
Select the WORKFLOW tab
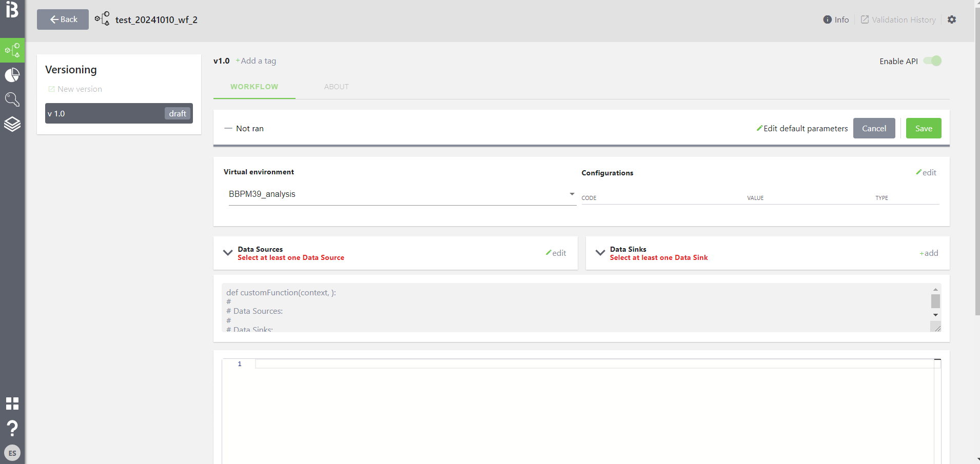[254, 87]
